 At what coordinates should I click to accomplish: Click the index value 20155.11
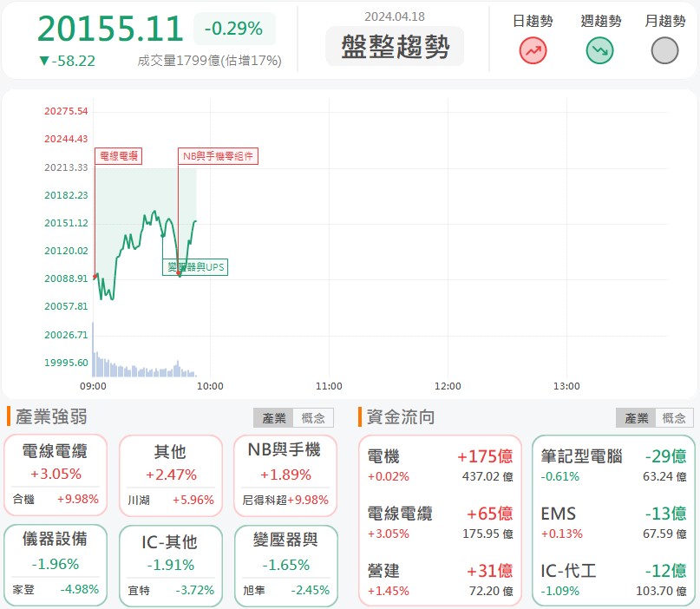tap(110, 29)
